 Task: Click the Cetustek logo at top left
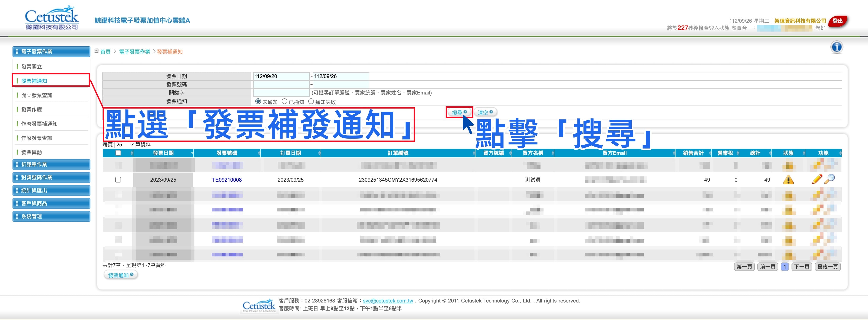[x=52, y=18]
